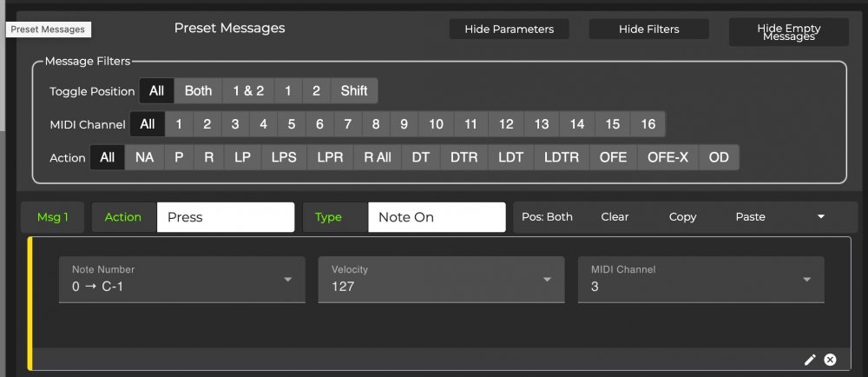Enable the OFE-X action filter
This screenshot has width=868, height=377.
tap(667, 158)
